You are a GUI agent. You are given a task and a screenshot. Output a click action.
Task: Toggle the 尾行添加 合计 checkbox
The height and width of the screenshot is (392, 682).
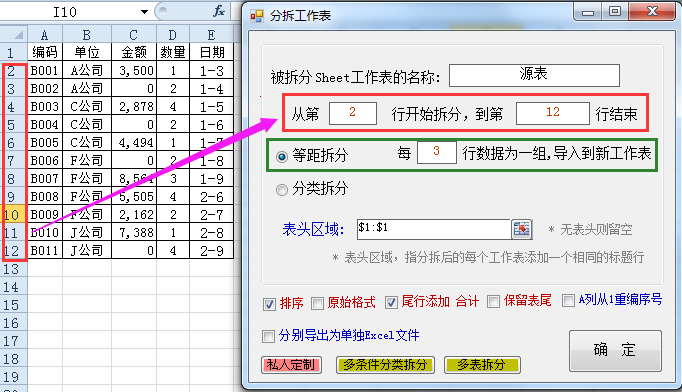pyautogui.click(x=391, y=302)
